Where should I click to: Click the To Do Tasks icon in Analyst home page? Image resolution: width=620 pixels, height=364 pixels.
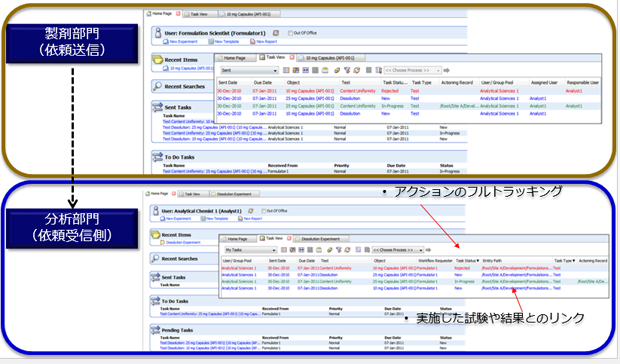point(155,301)
